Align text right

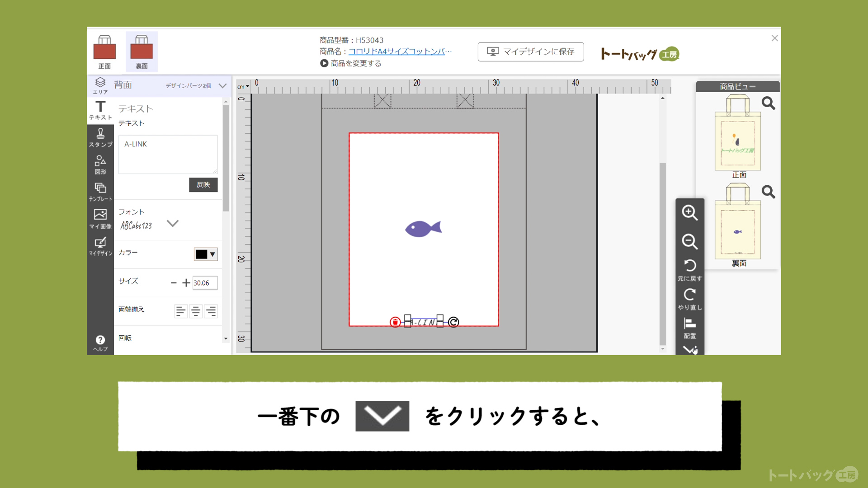211,311
